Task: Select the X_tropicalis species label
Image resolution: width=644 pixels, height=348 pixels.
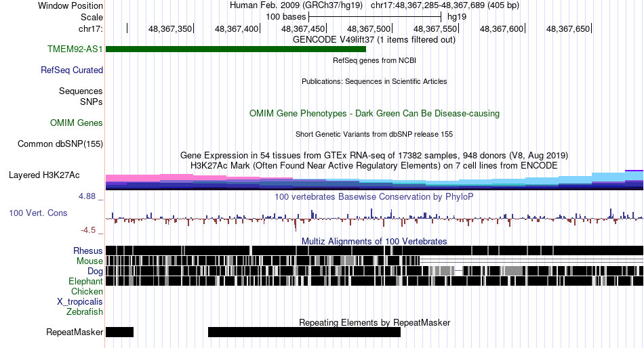Action: pos(80,302)
